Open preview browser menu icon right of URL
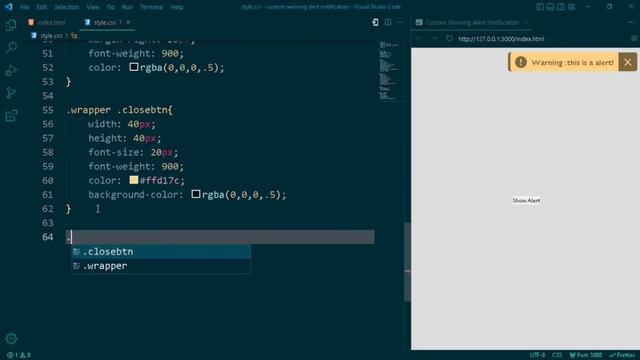The height and width of the screenshot is (360, 640). pyautogui.click(x=634, y=38)
